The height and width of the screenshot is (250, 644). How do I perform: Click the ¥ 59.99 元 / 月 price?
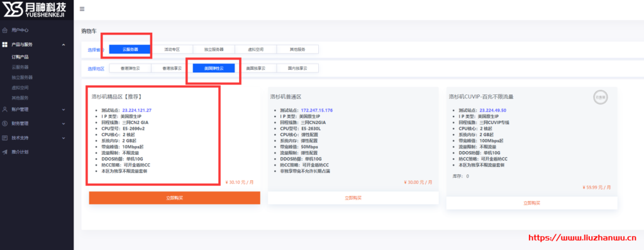point(597,187)
